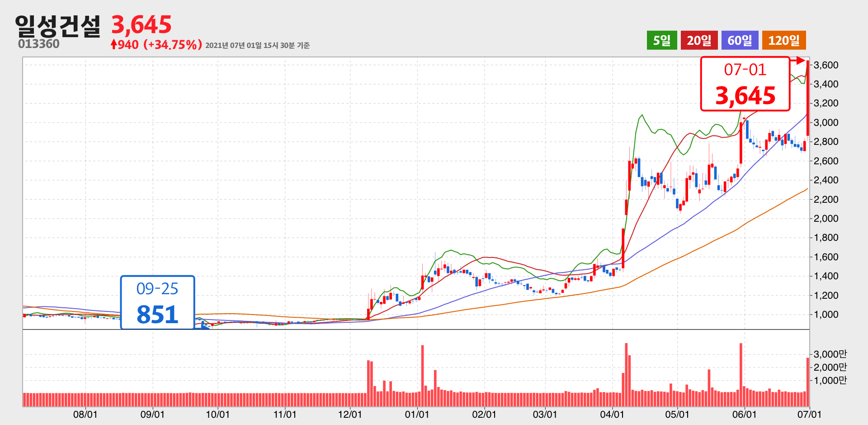Click the 3,400 price axis label
Image resolution: width=868 pixels, height=425 pixels.
click(x=826, y=84)
